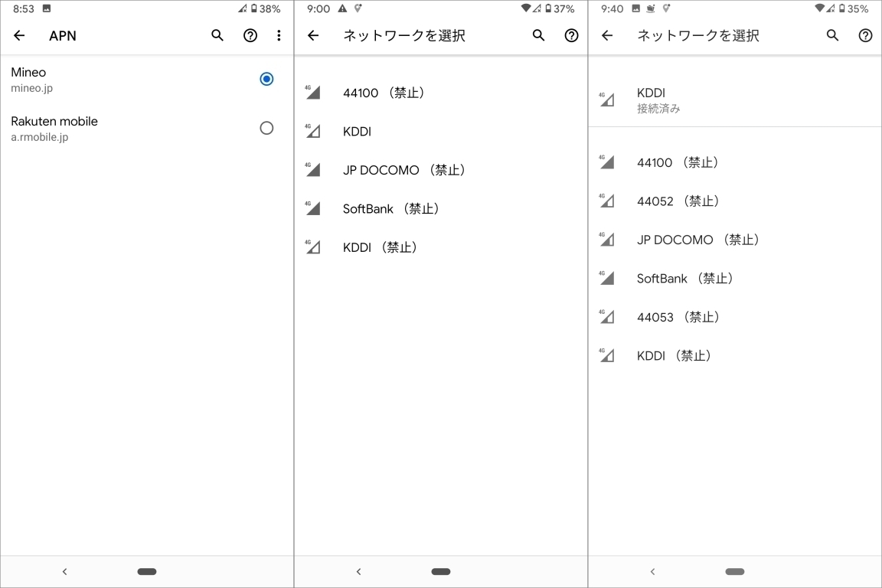Open the help icon in the rightmost screen
This screenshot has height=588, width=882.
pos(865,35)
